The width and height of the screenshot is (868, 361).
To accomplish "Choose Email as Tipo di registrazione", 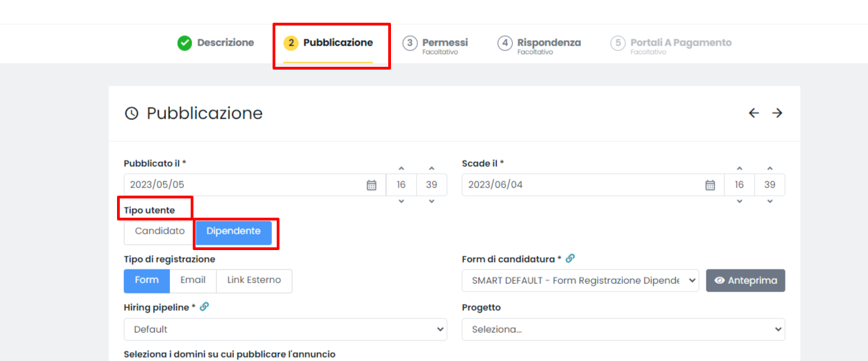I will (x=193, y=280).
